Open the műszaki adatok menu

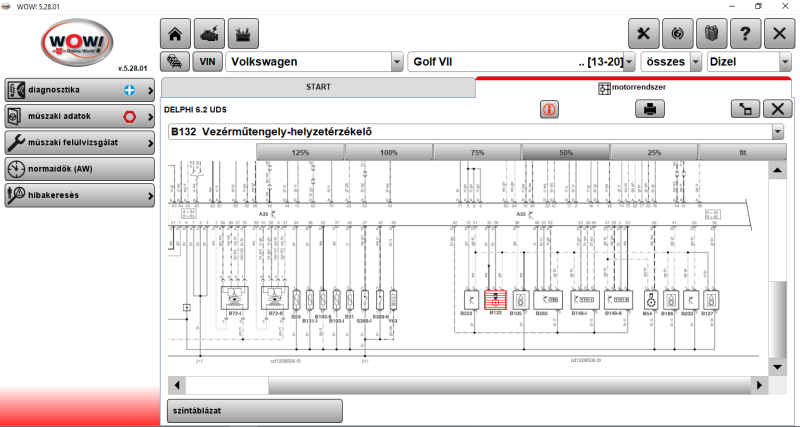tap(80, 117)
